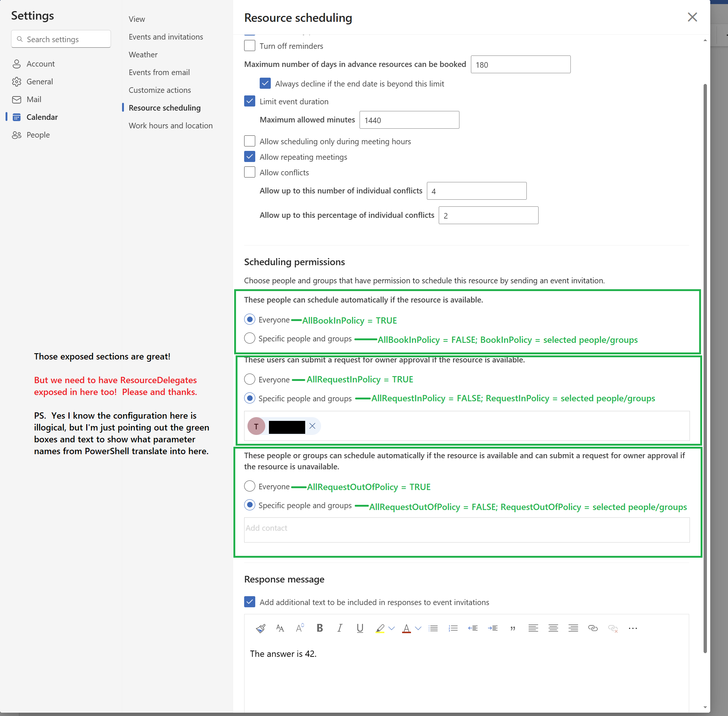This screenshot has height=716, width=728.
Task: Apply bold formatting in the response editor
Action: [319, 628]
